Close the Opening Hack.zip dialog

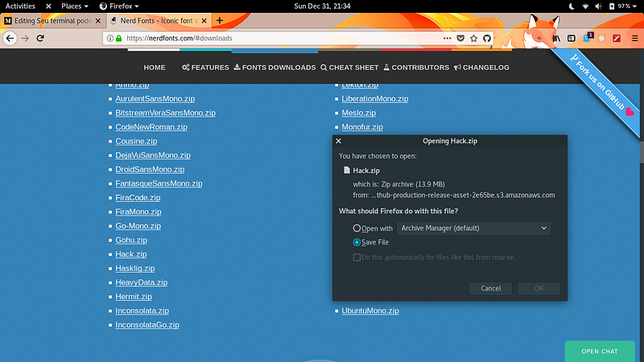click(x=338, y=141)
